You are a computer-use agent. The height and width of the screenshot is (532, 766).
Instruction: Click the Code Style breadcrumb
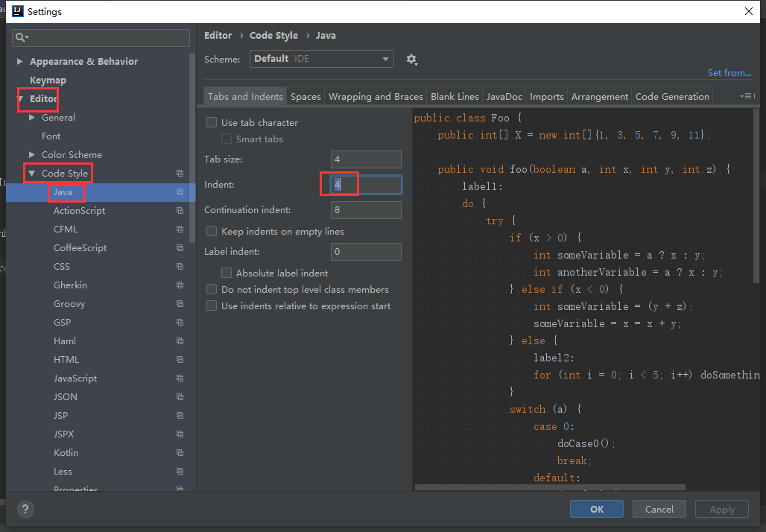coord(273,36)
